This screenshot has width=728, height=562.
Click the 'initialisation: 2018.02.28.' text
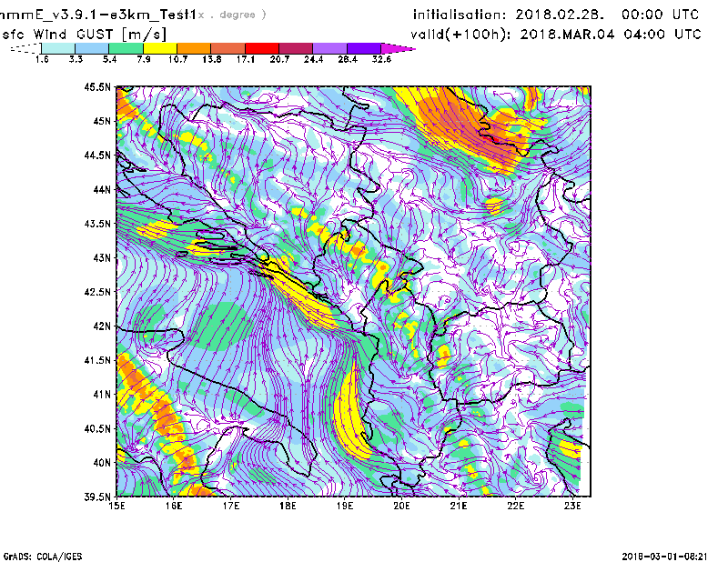click(x=509, y=15)
